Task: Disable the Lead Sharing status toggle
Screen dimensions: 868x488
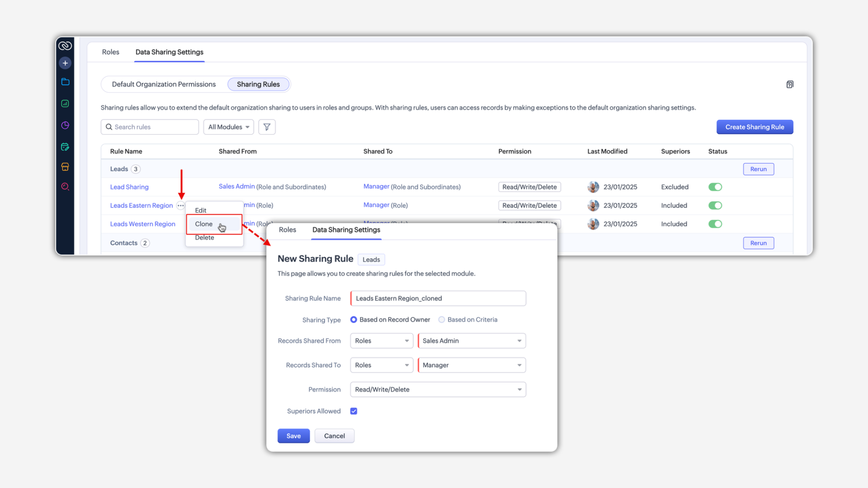Action: [x=715, y=187]
